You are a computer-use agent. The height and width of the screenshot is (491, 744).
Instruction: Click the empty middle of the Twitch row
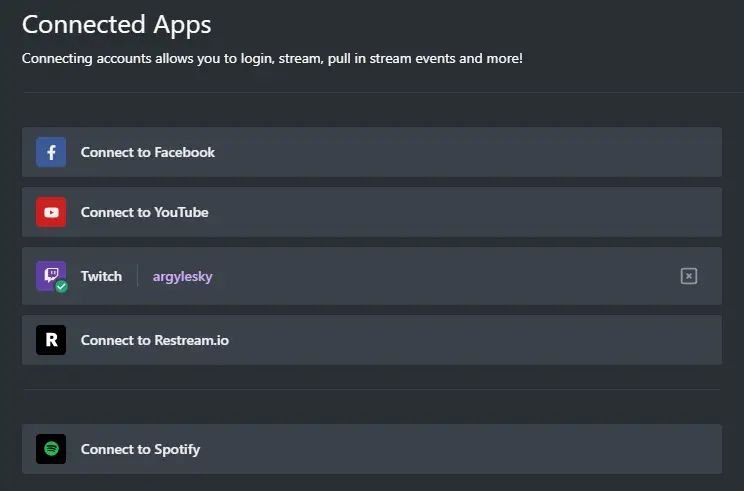click(440, 276)
